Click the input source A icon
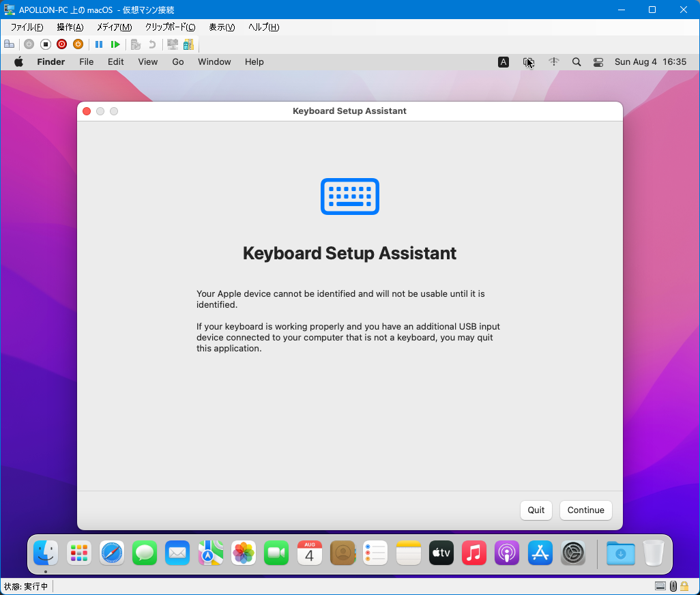This screenshot has height=595, width=700. pyautogui.click(x=503, y=62)
